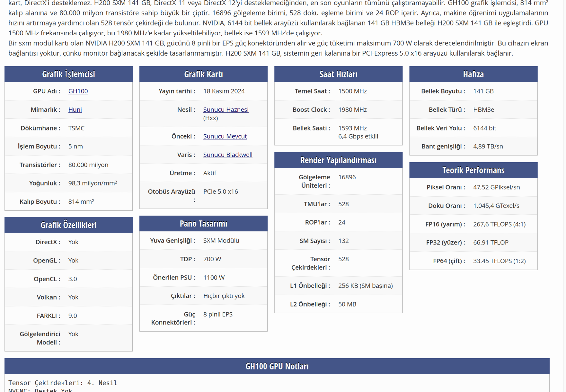This screenshot has height=392, width=566.
Task: Click the Grafik Özellikleri header
Action: tap(68, 225)
